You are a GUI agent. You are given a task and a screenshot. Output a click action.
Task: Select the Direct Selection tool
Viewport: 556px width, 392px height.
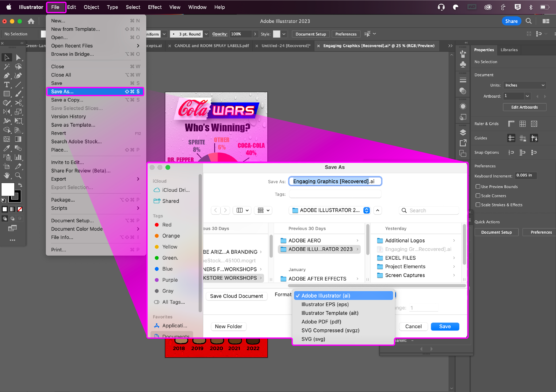18,58
